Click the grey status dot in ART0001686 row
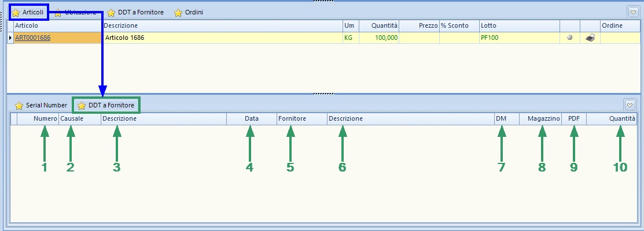 pos(569,38)
